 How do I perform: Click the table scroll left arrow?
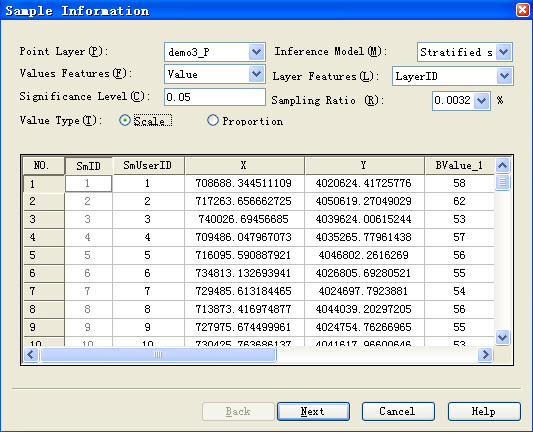click(31, 355)
